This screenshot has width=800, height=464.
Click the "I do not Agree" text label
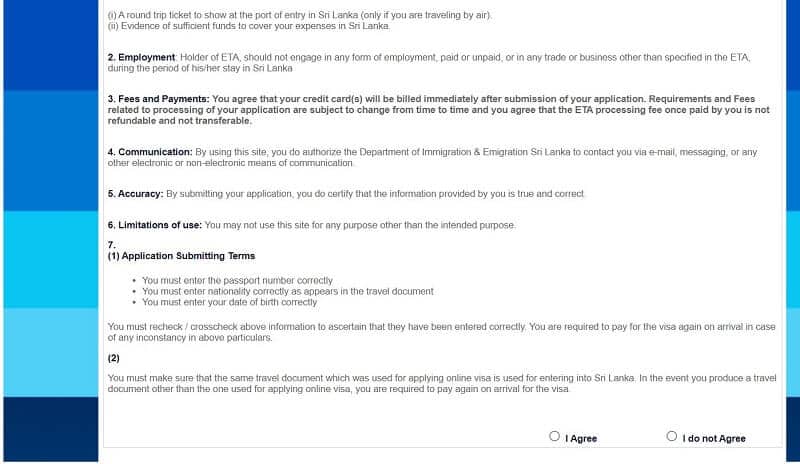click(714, 438)
